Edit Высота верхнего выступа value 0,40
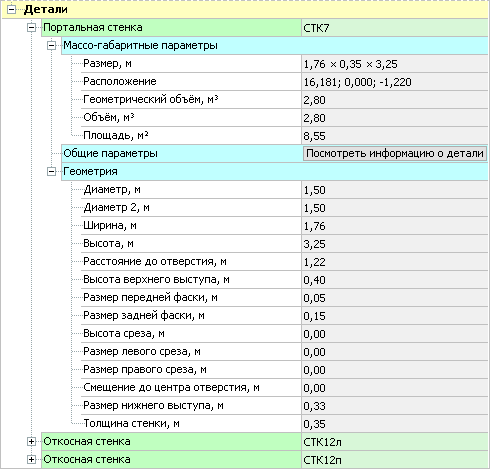Viewport: 490px width, 469px height. coord(395,280)
